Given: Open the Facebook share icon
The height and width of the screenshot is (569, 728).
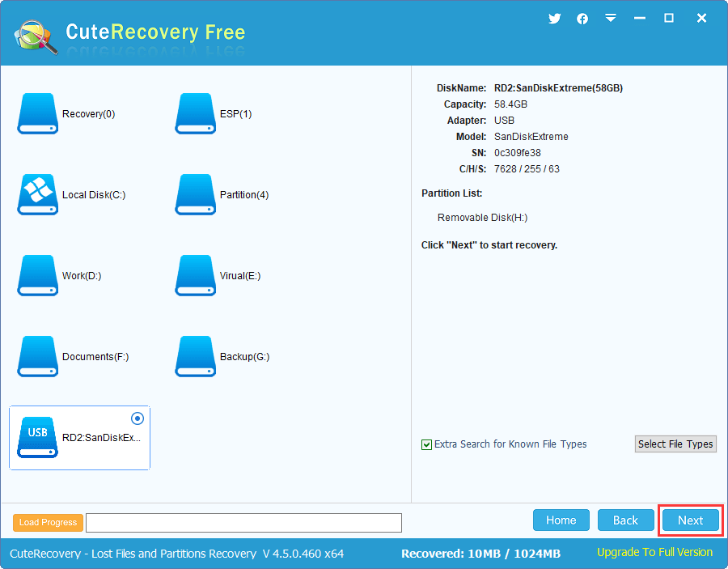Looking at the screenshot, I should [x=582, y=19].
